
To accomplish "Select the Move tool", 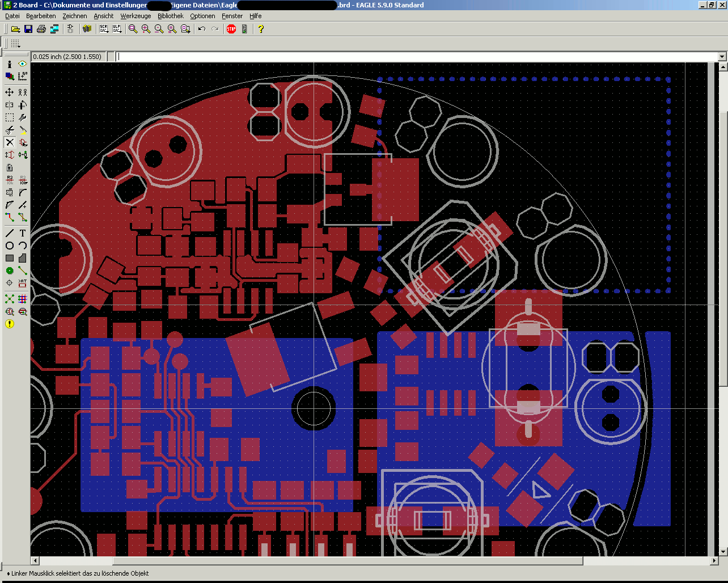I will 10,92.
